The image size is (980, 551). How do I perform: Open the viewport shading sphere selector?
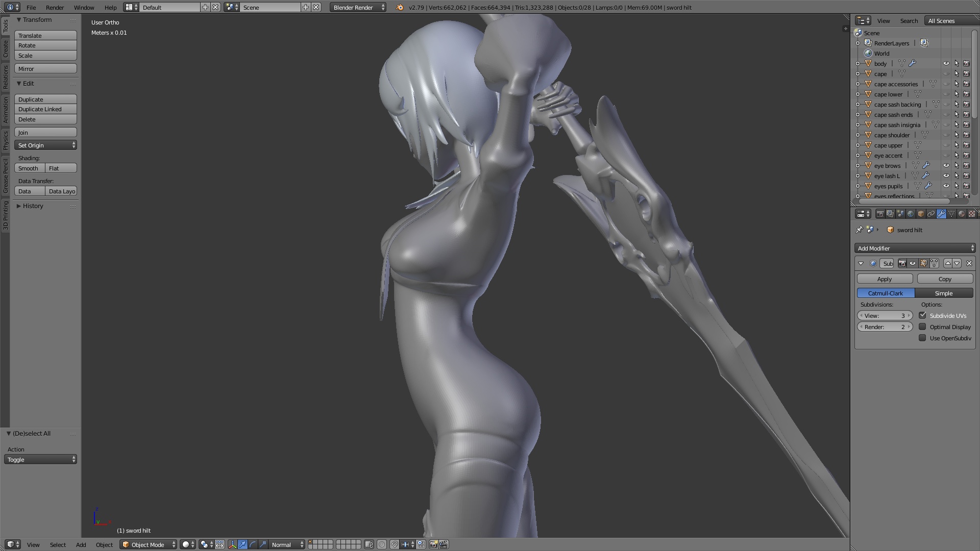pyautogui.click(x=188, y=544)
